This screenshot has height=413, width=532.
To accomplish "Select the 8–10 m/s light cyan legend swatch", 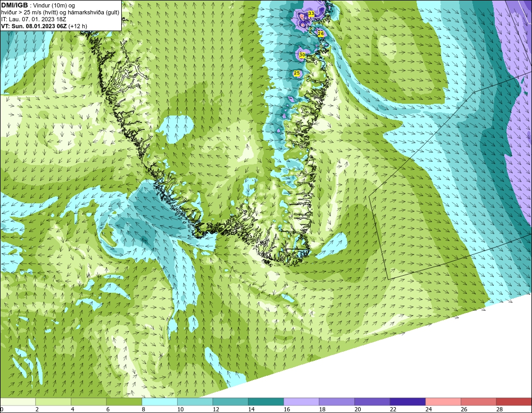I will [x=160, y=402].
